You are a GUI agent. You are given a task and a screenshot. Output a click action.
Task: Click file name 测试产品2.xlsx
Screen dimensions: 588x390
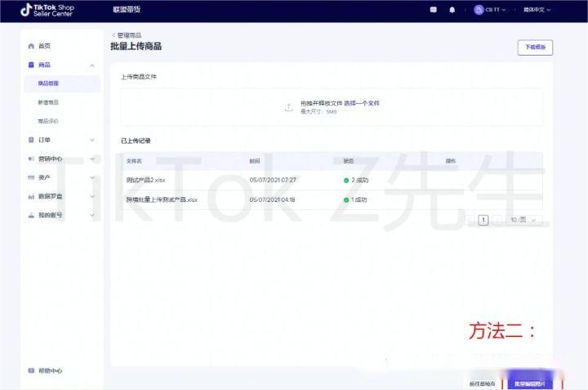(x=145, y=180)
